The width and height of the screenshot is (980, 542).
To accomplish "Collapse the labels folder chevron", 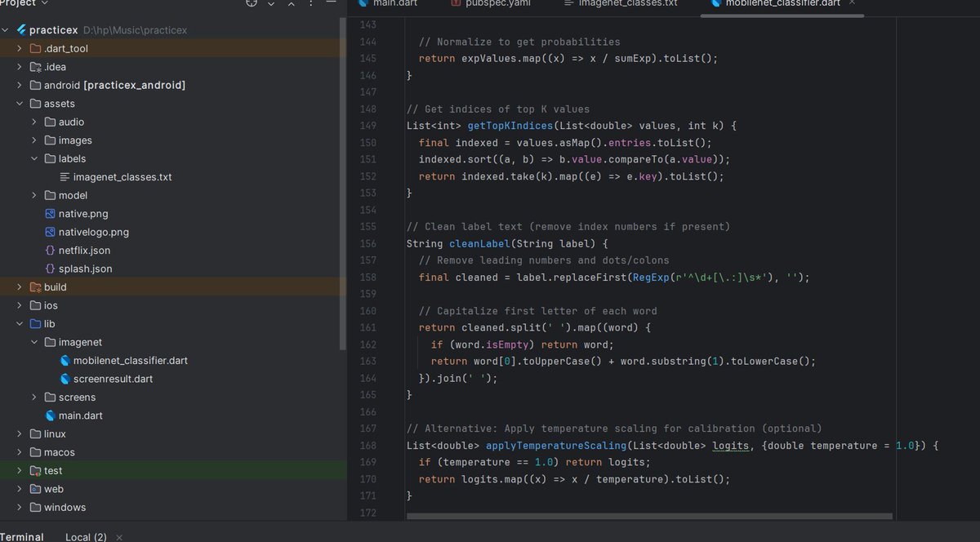I will 34,158.
